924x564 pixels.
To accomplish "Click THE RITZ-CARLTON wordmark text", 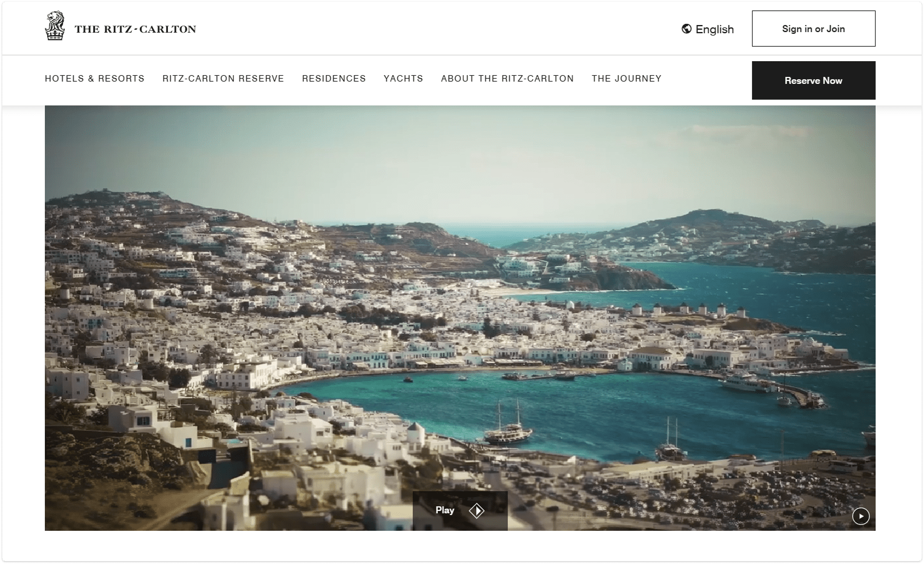I will pos(135,29).
